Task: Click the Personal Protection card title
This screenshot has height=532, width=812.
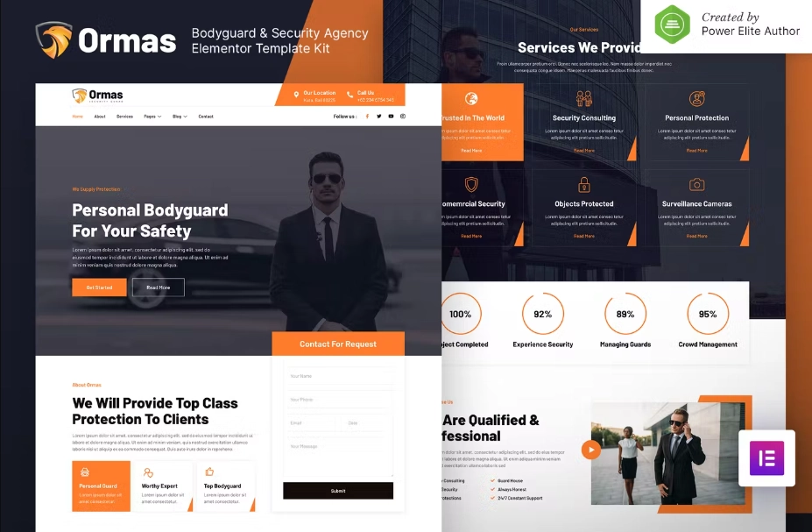Action: click(x=697, y=118)
